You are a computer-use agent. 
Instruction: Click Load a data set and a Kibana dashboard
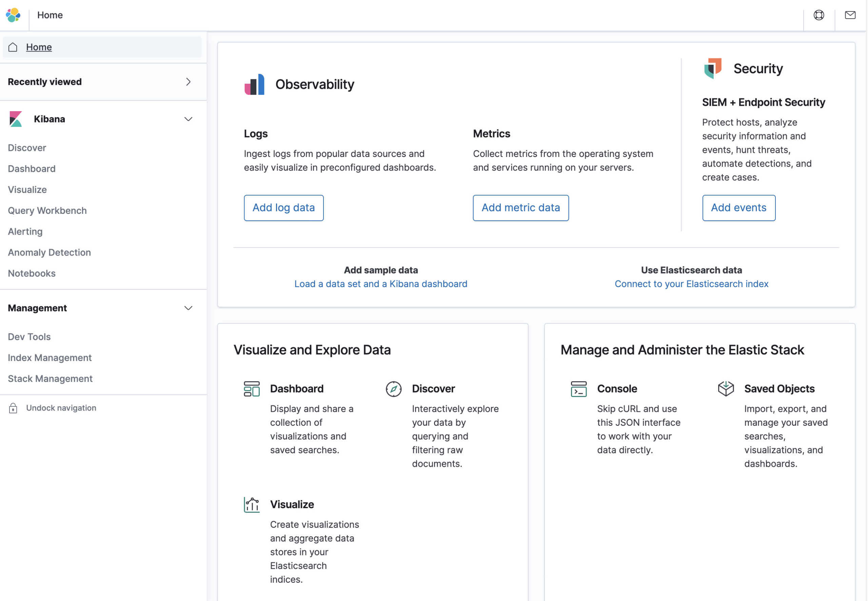[381, 284]
